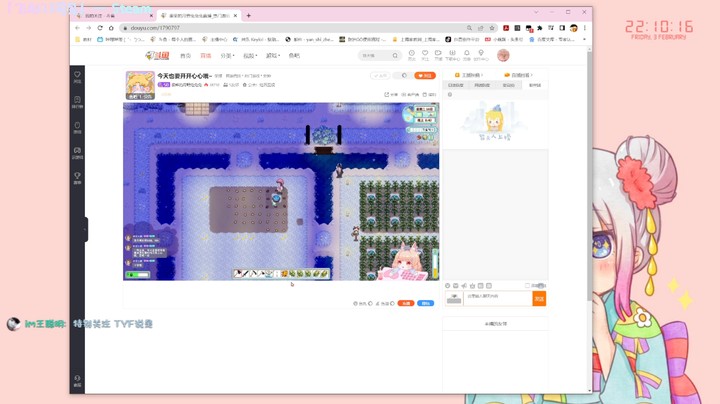Open the broadcast camera icon in header
The width and height of the screenshot is (720, 404).
tap(438, 55)
